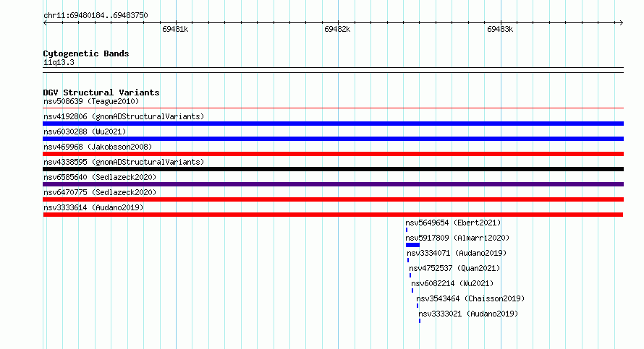This screenshot has width=644, height=349.
Task: Click the nsv6082214 (Wu2021) label
Action: [x=452, y=283]
